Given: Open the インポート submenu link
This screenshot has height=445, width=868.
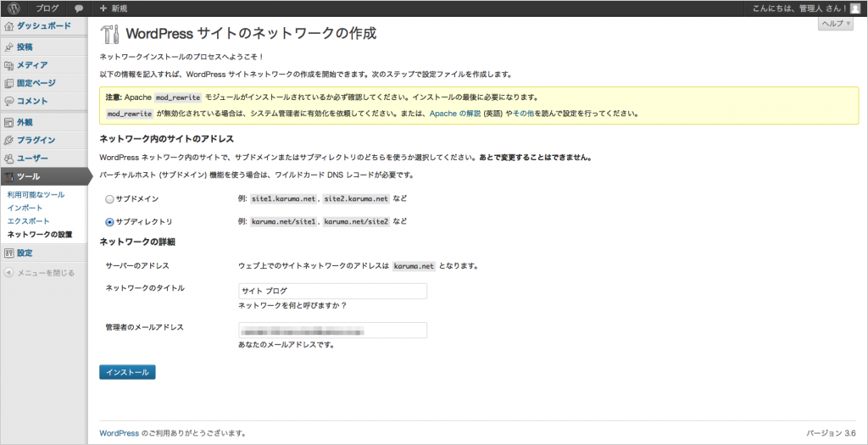Looking at the screenshot, I should 25,209.
